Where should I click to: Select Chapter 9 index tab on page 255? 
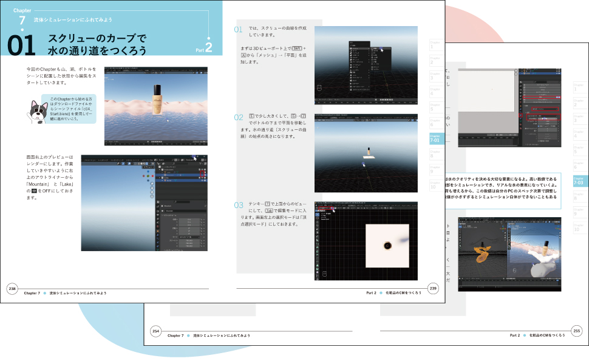(580, 212)
